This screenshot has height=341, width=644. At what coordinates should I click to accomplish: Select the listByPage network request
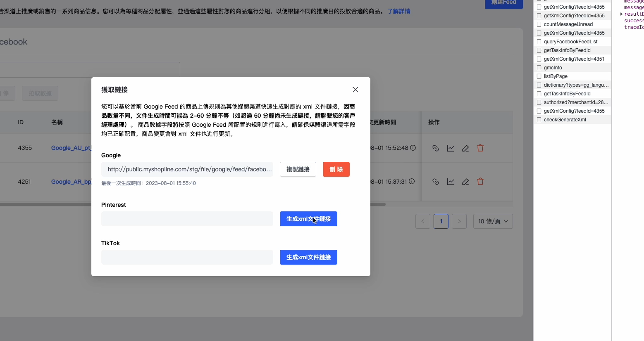pos(556,76)
